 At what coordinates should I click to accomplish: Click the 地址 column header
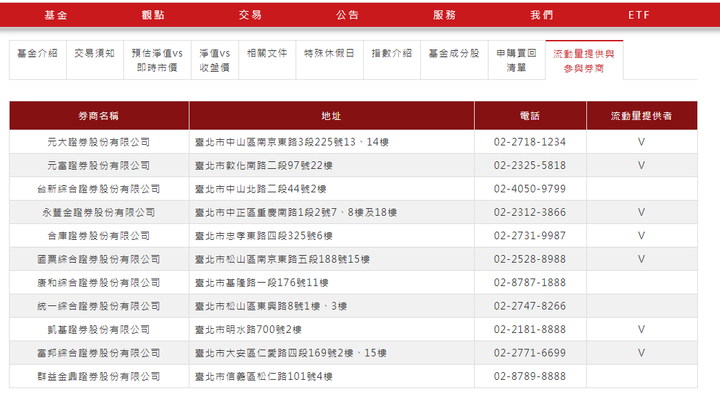(332, 116)
